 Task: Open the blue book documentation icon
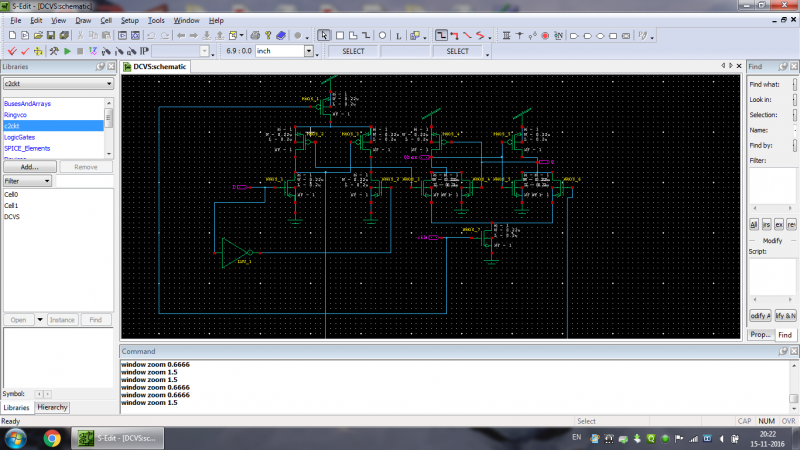click(x=281, y=36)
